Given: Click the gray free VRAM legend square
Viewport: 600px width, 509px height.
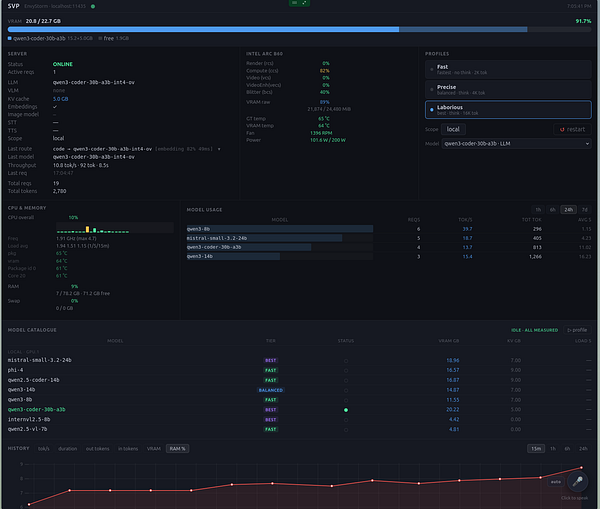Looking at the screenshot, I should click(100, 38).
